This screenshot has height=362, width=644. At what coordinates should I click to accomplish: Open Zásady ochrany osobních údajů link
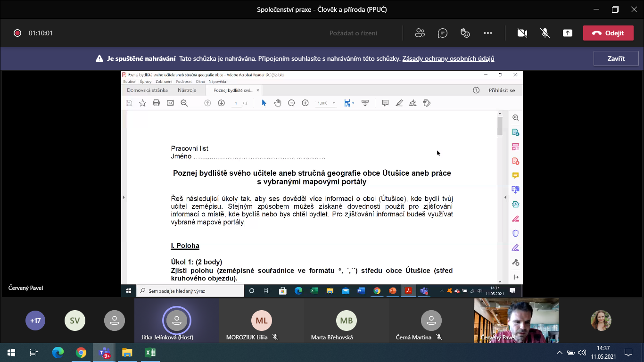[448, 59]
